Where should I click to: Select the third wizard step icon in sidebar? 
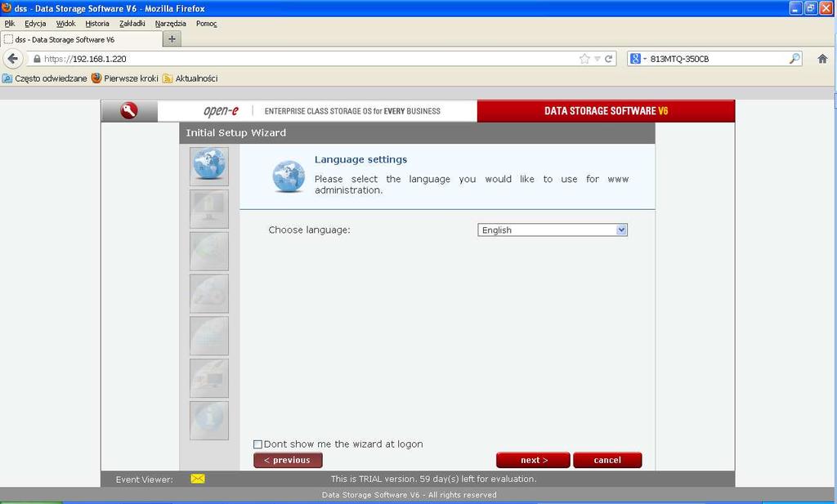208,252
